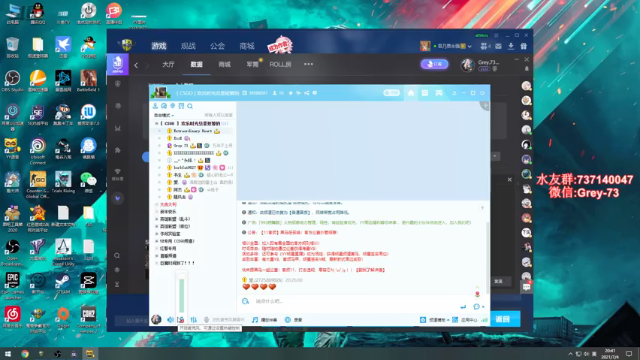This screenshot has height=360, width=640.
Task: Click the speaker volume icon
Action: 170,320
